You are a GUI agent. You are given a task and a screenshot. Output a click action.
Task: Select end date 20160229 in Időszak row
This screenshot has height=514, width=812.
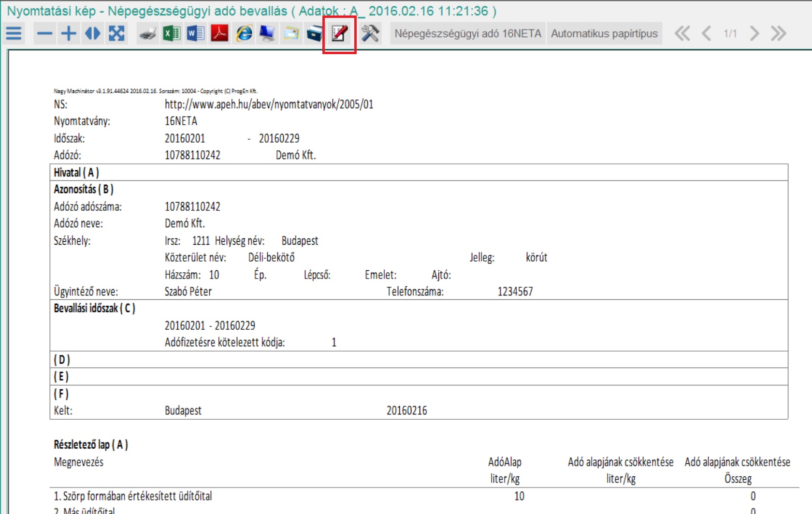click(x=279, y=138)
